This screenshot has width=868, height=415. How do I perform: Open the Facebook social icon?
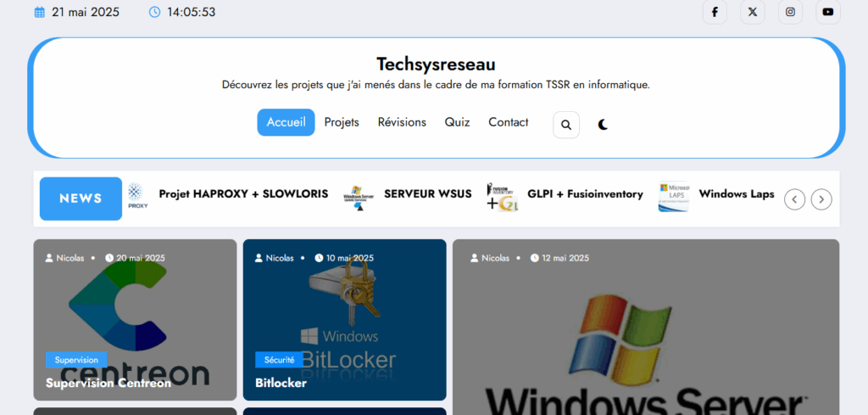point(715,12)
